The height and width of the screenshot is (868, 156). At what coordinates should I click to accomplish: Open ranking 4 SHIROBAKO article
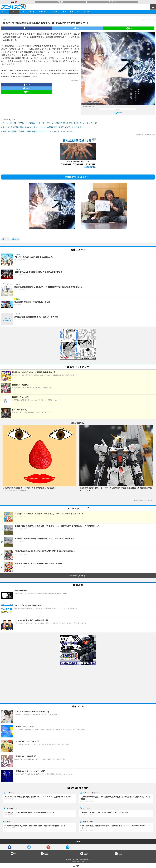45,551
